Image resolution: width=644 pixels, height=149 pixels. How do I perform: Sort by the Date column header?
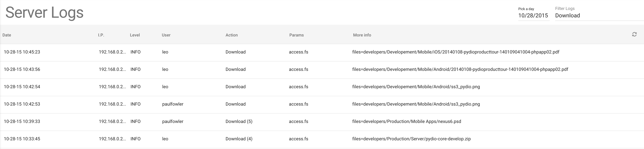(7, 35)
